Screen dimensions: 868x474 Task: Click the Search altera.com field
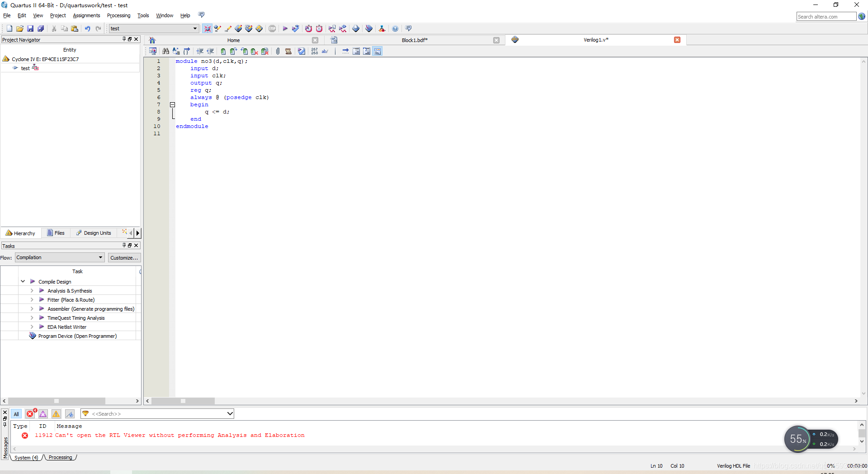click(x=826, y=17)
